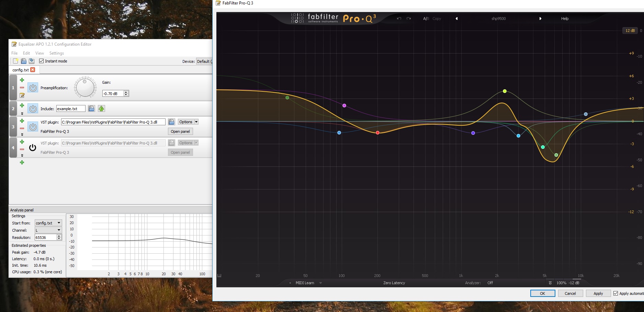Screen dimensions: 644x312
Task: Click Redo in FabFilter Pro-Q 3
Action: (409, 19)
